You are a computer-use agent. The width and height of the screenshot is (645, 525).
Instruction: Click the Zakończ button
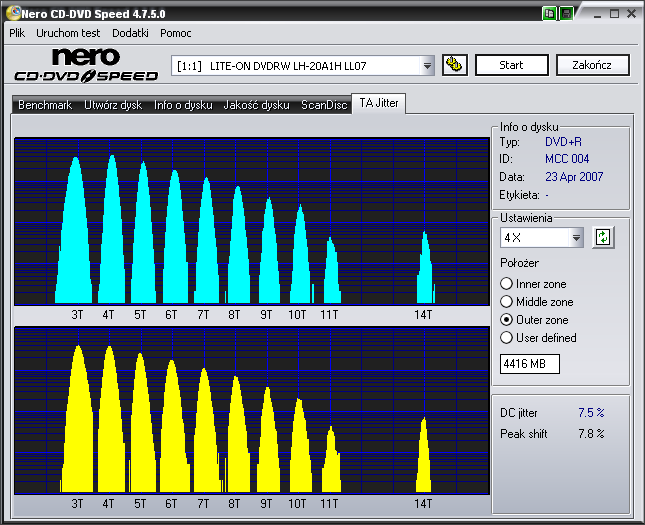point(592,65)
